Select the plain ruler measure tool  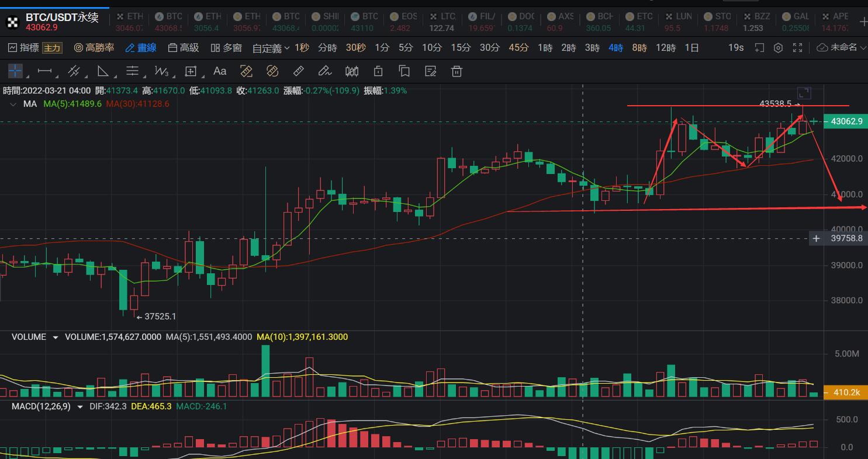click(x=298, y=71)
